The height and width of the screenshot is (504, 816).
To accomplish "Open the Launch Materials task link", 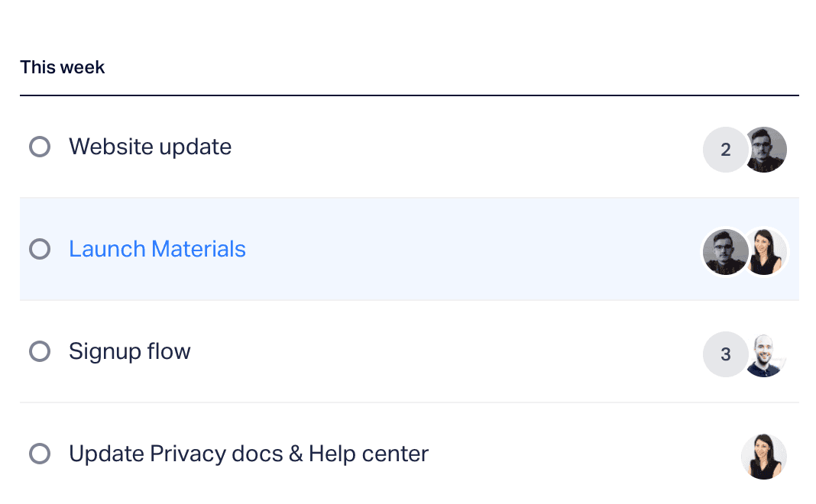I will tap(157, 249).
